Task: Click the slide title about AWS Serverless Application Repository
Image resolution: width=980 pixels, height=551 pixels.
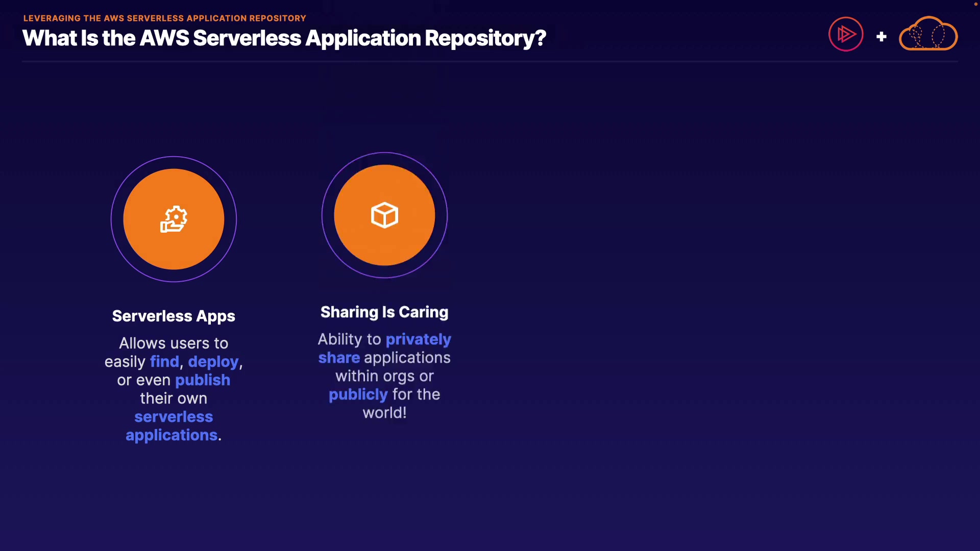Action: coord(284,38)
